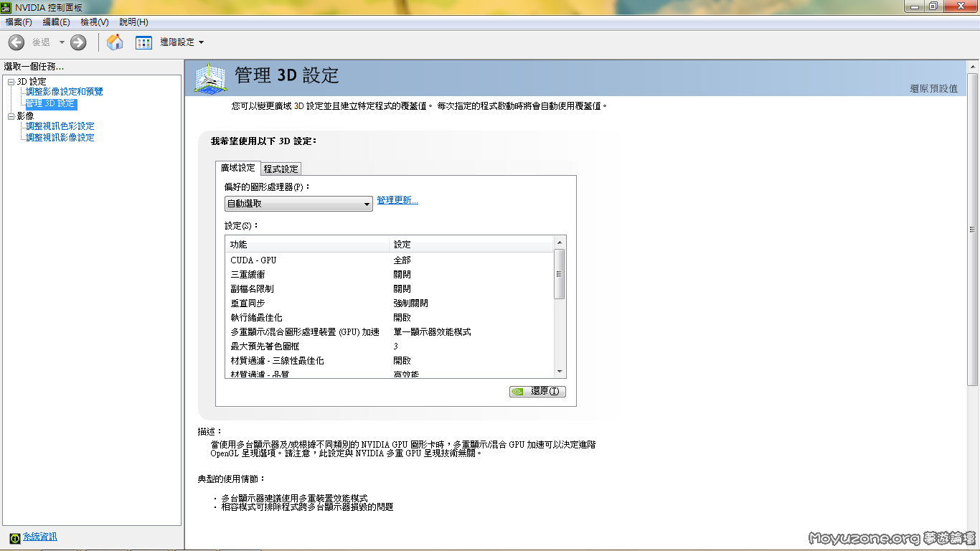Collapse the 3D 設定 tree node
The height and width of the screenshot is (551, 980).
point(11,82)
